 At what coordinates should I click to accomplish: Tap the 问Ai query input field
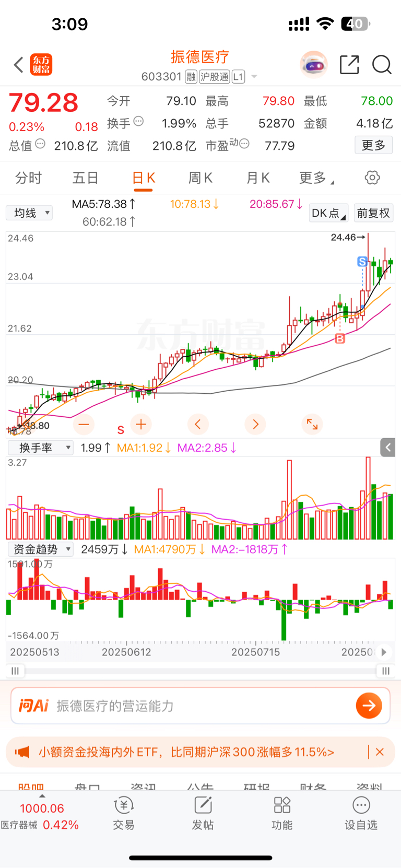coord(200,706)
